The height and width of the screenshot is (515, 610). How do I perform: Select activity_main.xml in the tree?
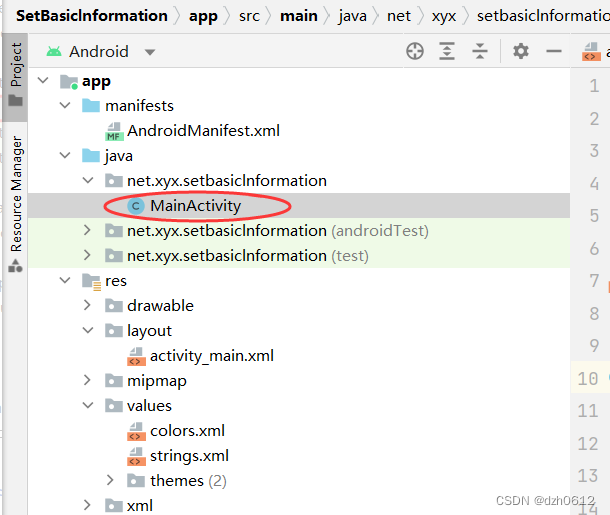[212, 356]
